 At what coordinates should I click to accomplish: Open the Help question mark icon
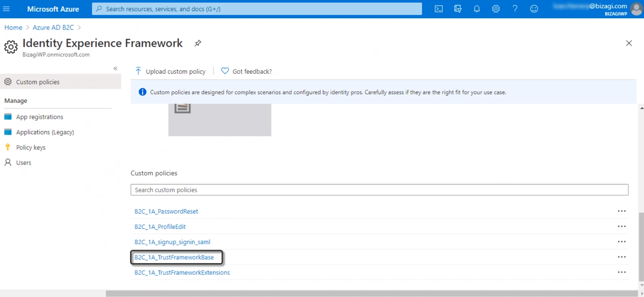pyautogui.click(x=515, y=9)
